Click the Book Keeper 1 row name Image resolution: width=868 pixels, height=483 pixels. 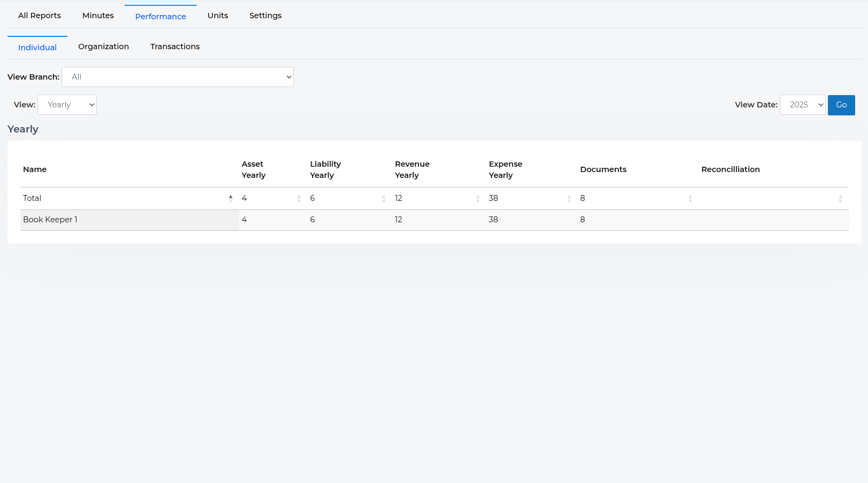tap(50, 220)
